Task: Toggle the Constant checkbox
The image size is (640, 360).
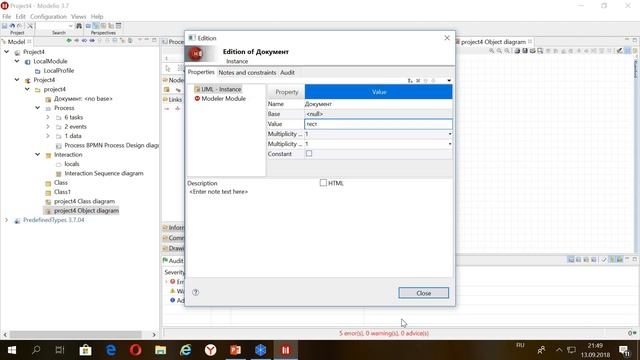Action: coord(309,153)
